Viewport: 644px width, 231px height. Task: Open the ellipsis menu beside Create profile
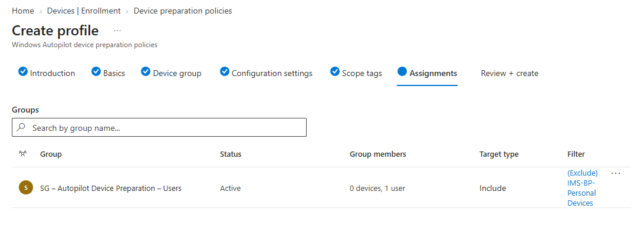pos(117,31)
